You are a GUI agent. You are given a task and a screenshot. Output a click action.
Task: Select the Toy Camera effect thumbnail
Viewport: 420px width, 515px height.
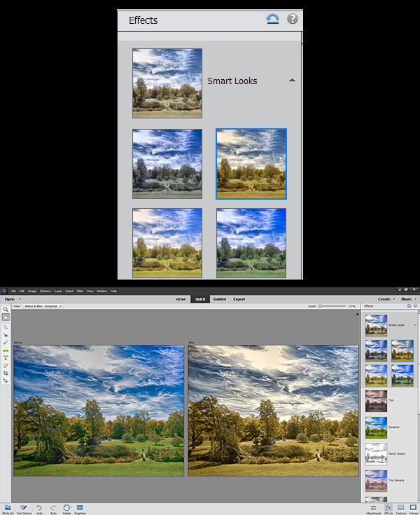(377, 481)
